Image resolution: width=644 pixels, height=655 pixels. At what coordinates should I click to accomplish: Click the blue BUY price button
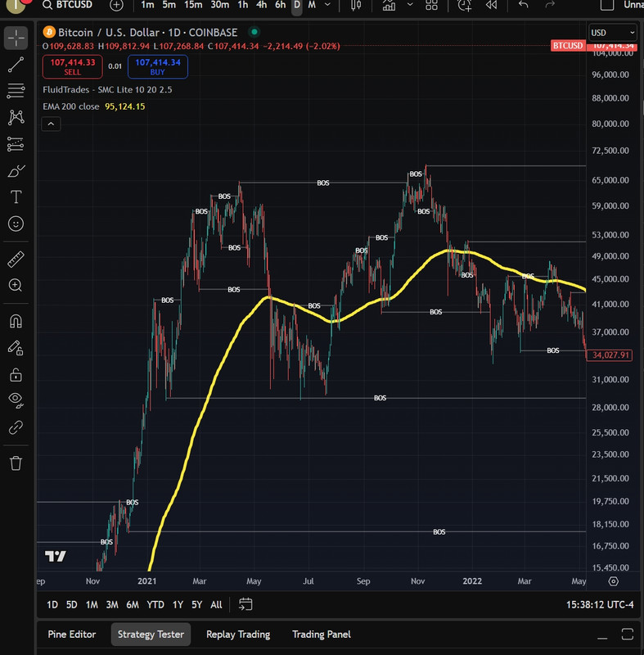point(158,67)
